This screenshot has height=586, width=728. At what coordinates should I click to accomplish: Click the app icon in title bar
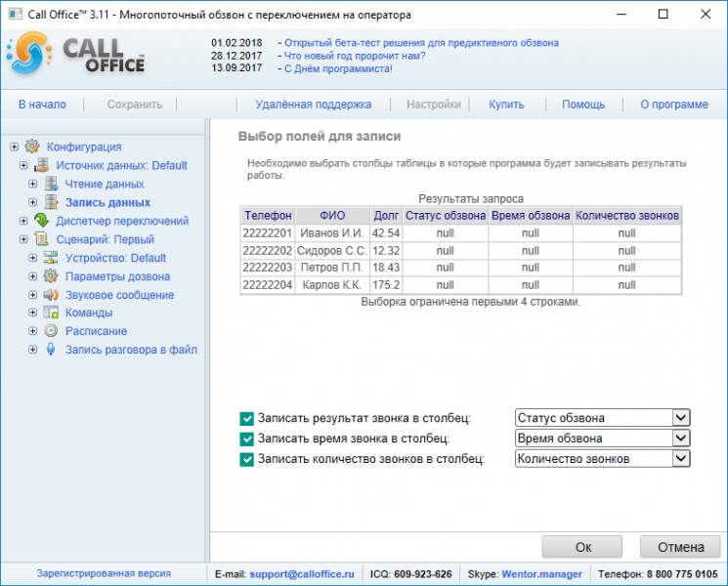click(15, 14)
